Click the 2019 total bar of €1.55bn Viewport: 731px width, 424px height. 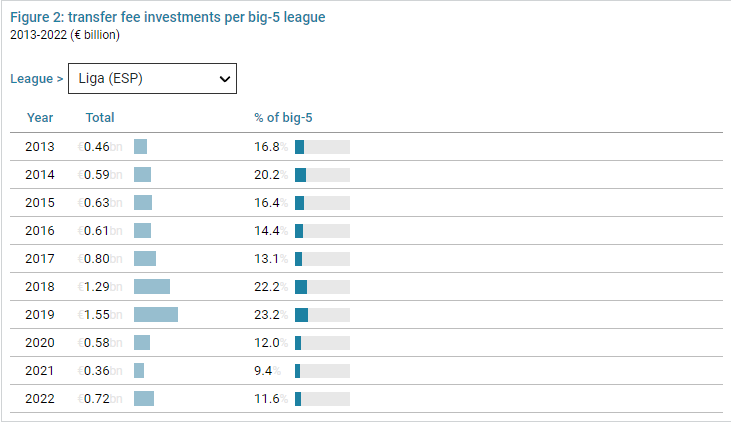pyautogui.click(x=156, y=315)
